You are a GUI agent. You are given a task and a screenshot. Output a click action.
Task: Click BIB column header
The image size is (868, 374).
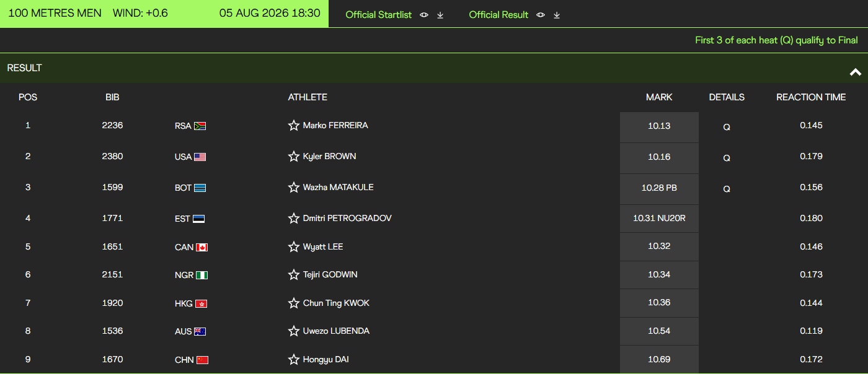pos(112,97)
